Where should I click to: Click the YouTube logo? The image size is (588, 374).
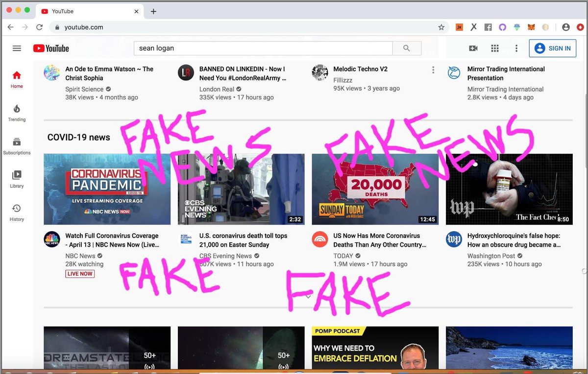pyautogui.click(x=51, y=48)
